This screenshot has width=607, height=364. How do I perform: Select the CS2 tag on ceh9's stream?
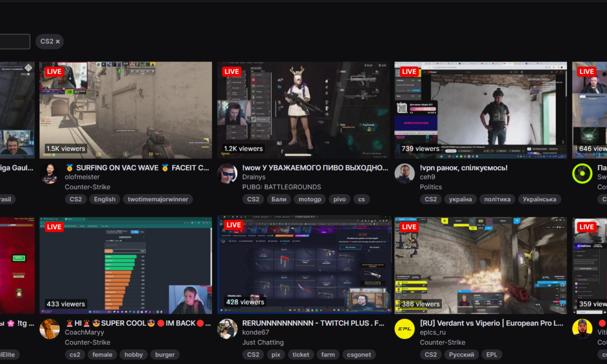pyautogui.click(x=431, y=199)
